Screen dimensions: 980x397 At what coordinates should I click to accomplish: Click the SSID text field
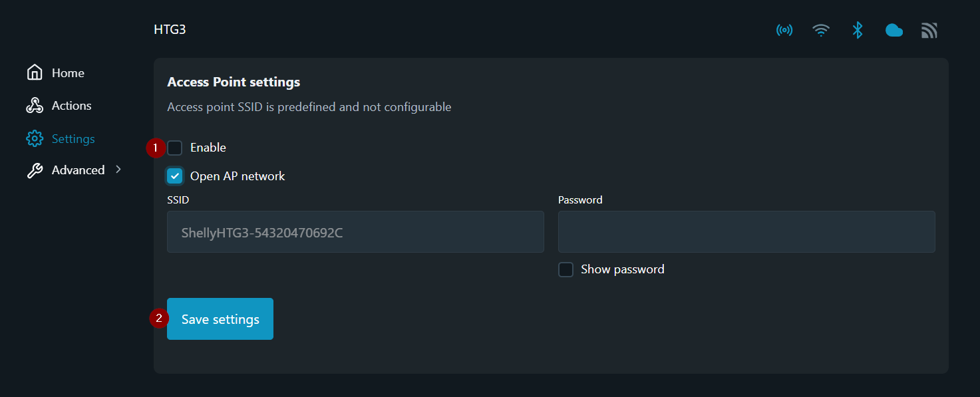355,232
